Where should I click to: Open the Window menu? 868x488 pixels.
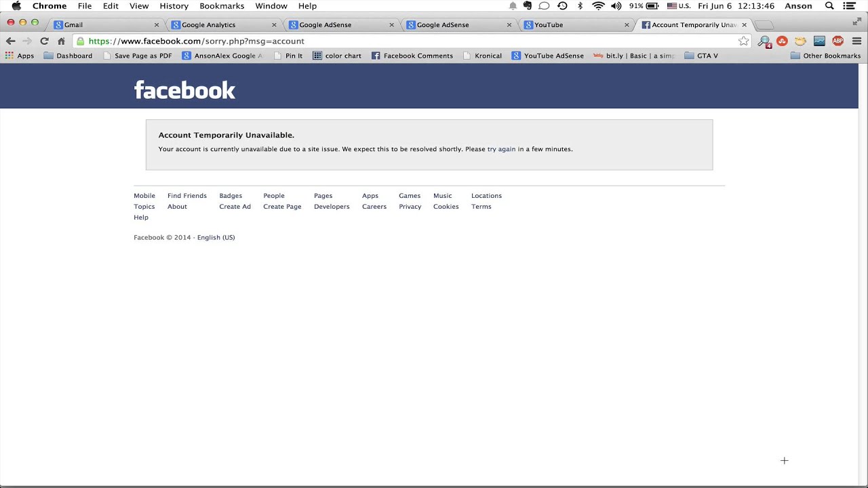coord(271,5)
